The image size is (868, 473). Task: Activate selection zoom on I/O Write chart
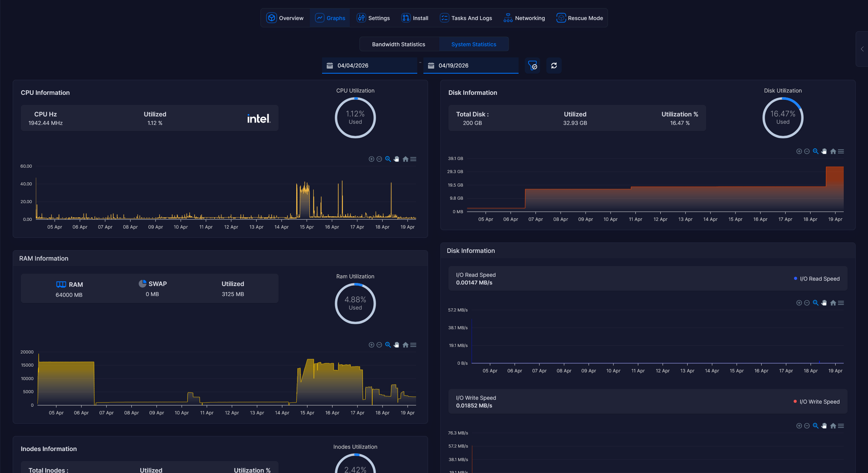[816, 426]
